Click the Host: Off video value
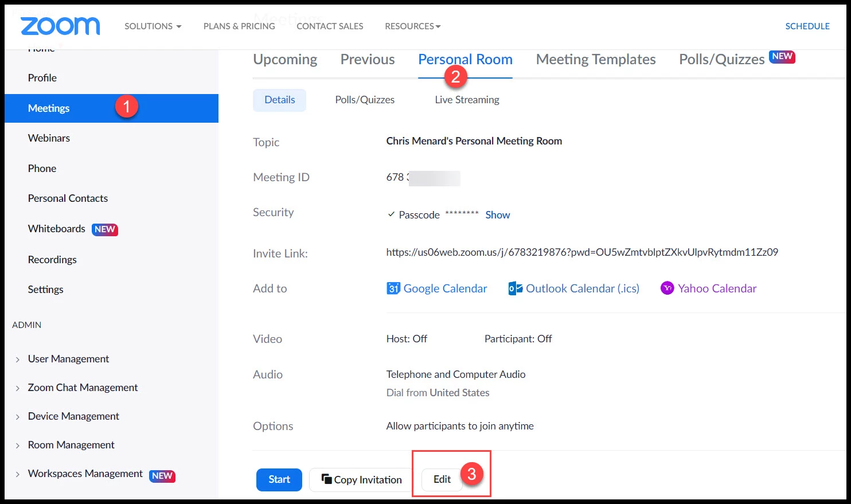 click(407, 339)
